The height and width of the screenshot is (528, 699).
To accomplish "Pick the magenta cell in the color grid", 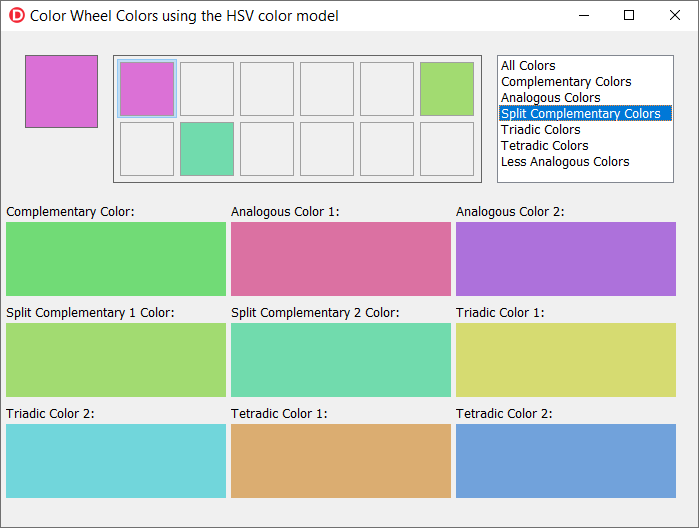I will click(147, 89).
